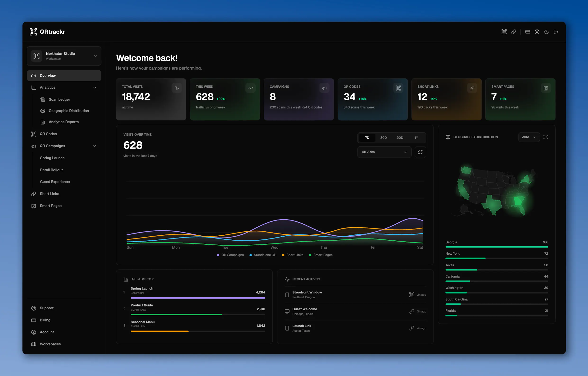Click cursor icon on Total Visits card
This screenshot has width=588, height=376.
pyautogui.click(x=176, y=88)
